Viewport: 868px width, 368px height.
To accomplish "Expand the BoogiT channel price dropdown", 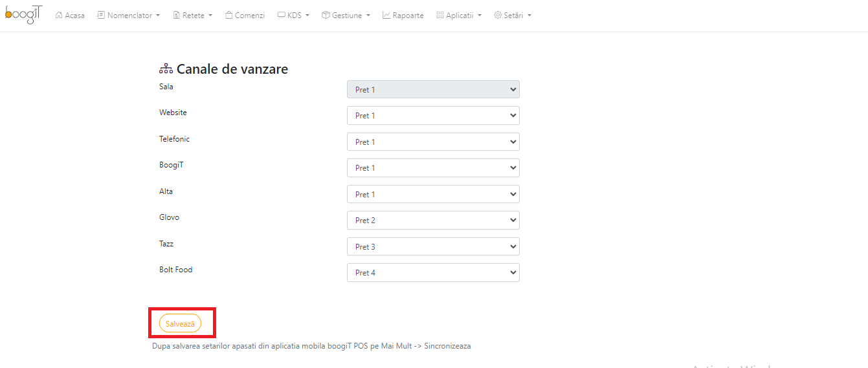I will tap(433, 168).
